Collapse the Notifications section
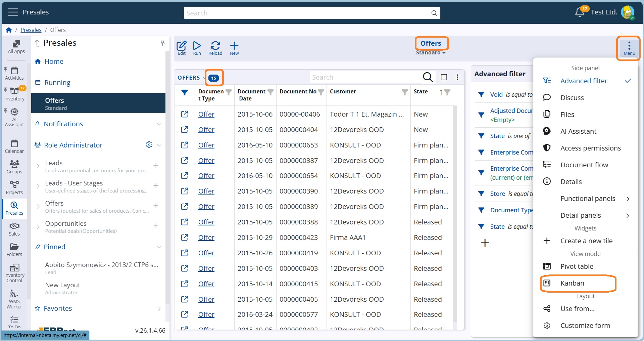The width and height of the screenshot is (644, 341). [159, 124]
